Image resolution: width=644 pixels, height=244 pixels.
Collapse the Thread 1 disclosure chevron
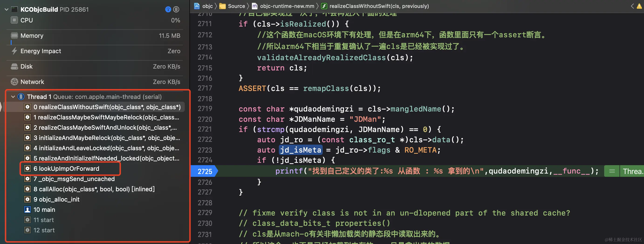click(13, 97)
